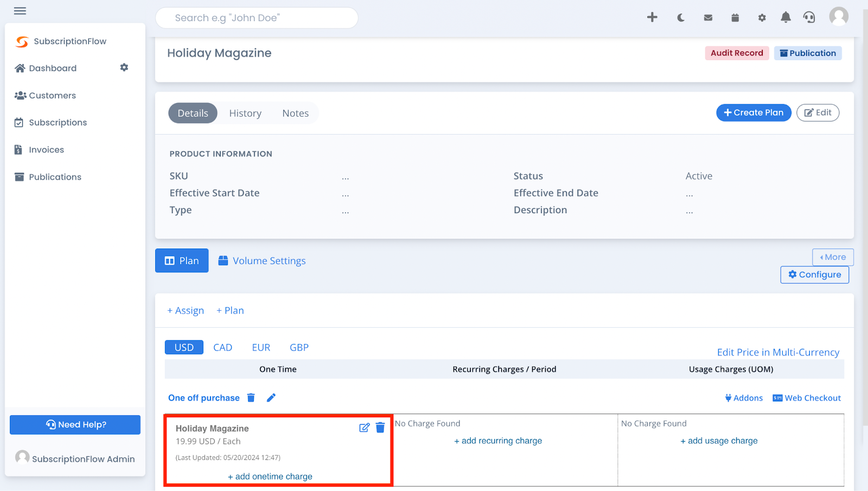Toggle dark mode with the moon icon
This screenshot has height=491, width=868.
[x=680, y=17]
